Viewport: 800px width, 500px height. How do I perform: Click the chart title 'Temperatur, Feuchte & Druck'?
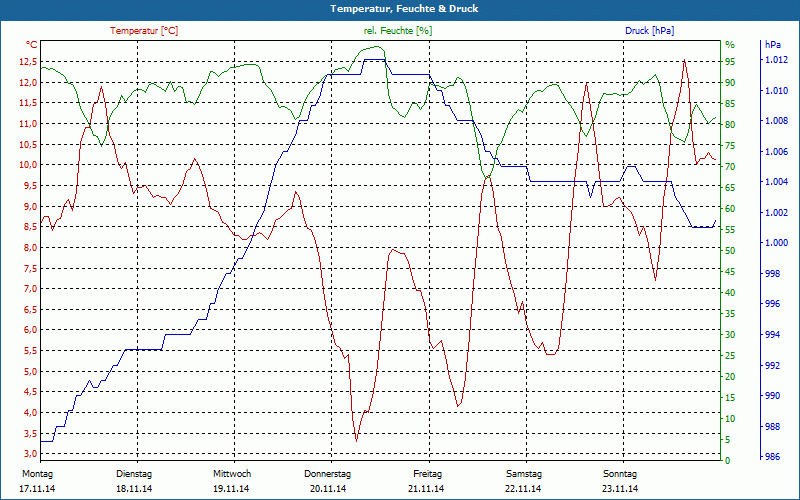tap(404, 9)
